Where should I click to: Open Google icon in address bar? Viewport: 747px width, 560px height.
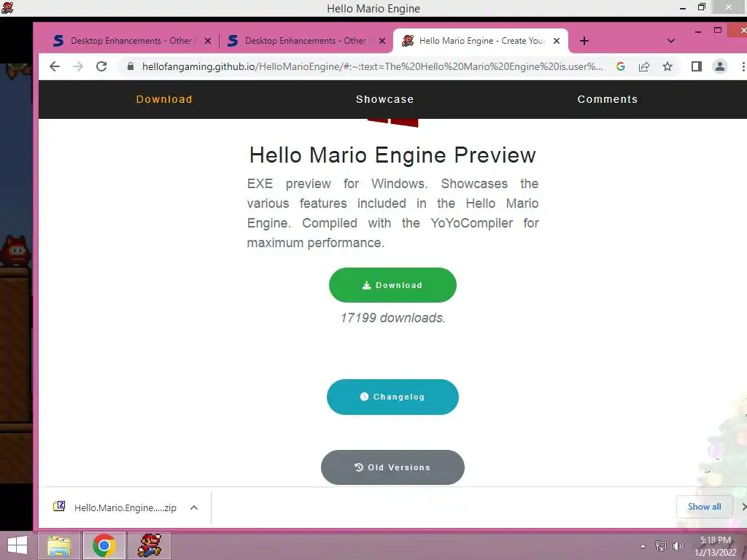coord(620,66)
